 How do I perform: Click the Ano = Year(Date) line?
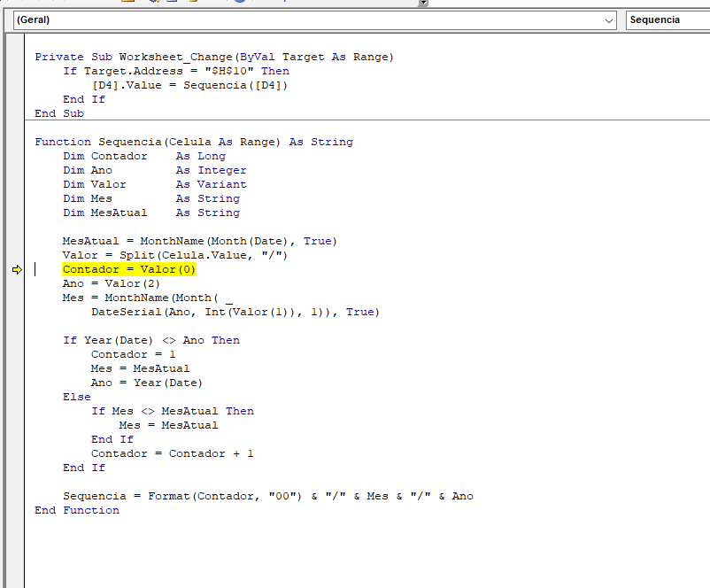point(147,383)
